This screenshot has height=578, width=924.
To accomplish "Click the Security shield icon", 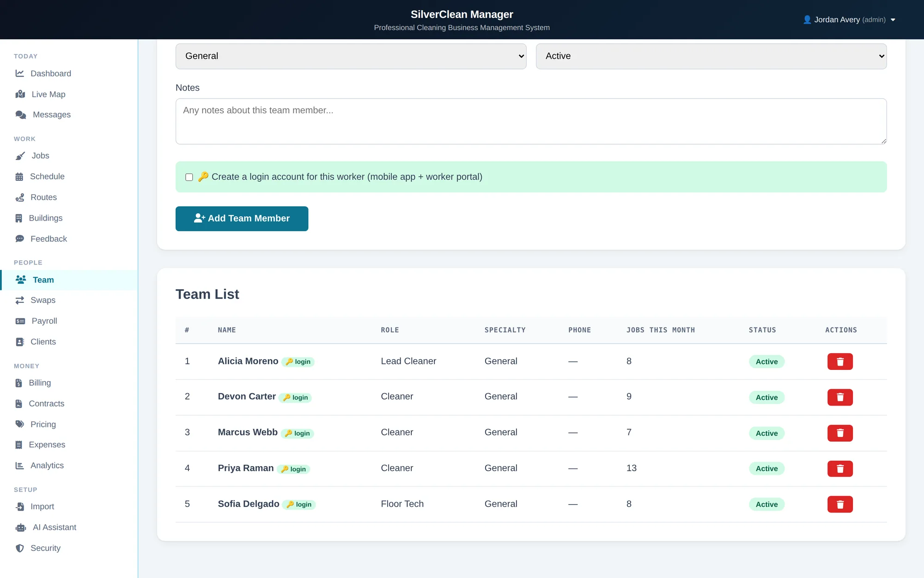I will (x=20, y=548).
